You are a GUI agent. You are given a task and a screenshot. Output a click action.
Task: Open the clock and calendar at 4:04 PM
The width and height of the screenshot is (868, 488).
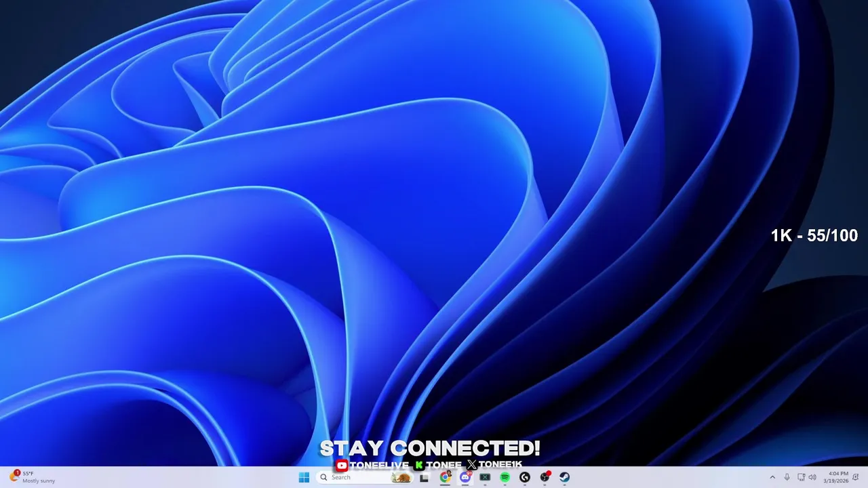[x=836, y=477]
